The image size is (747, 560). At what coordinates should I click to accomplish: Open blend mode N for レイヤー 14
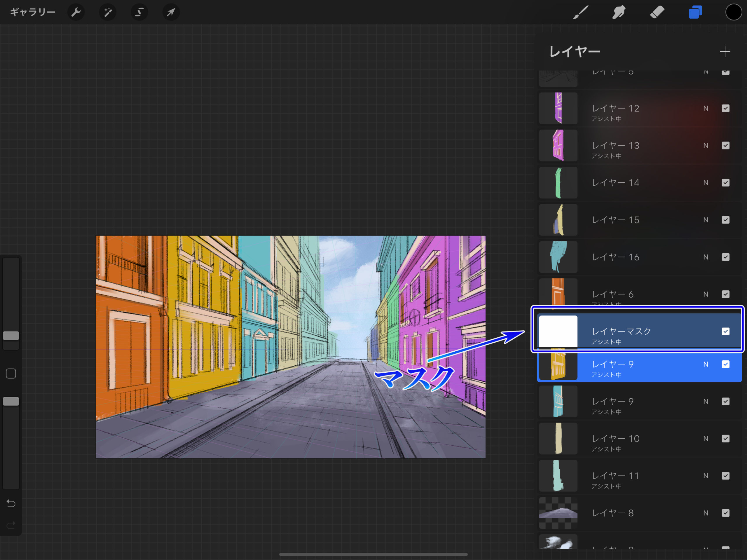(706, 183)
